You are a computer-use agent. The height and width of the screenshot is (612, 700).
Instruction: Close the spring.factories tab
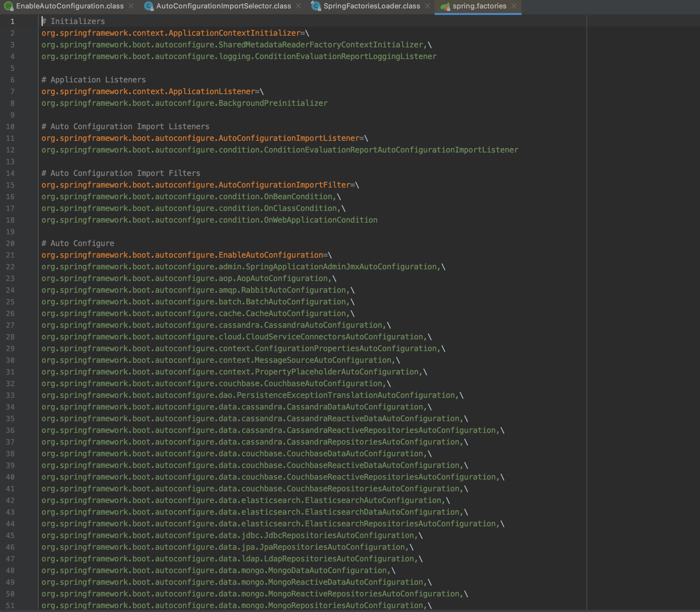[514, 6]
